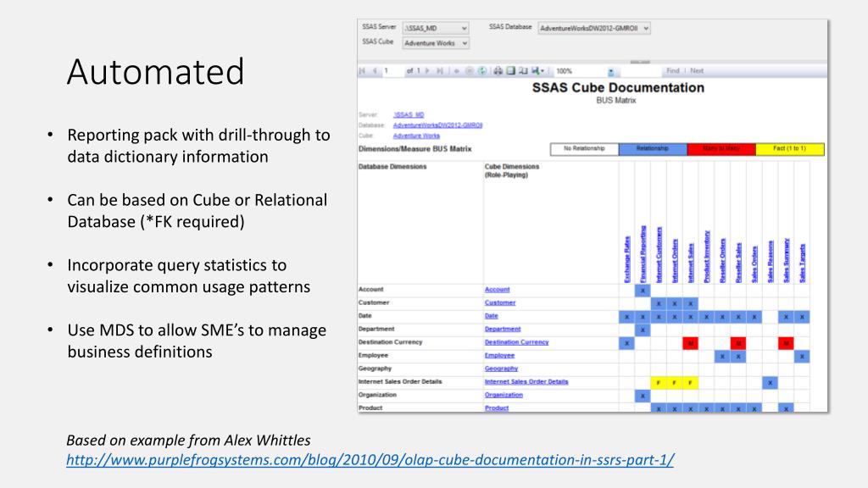This screenshot has width=868, height=488.
Task: Click the current page number field
Action: coord(392,71)
